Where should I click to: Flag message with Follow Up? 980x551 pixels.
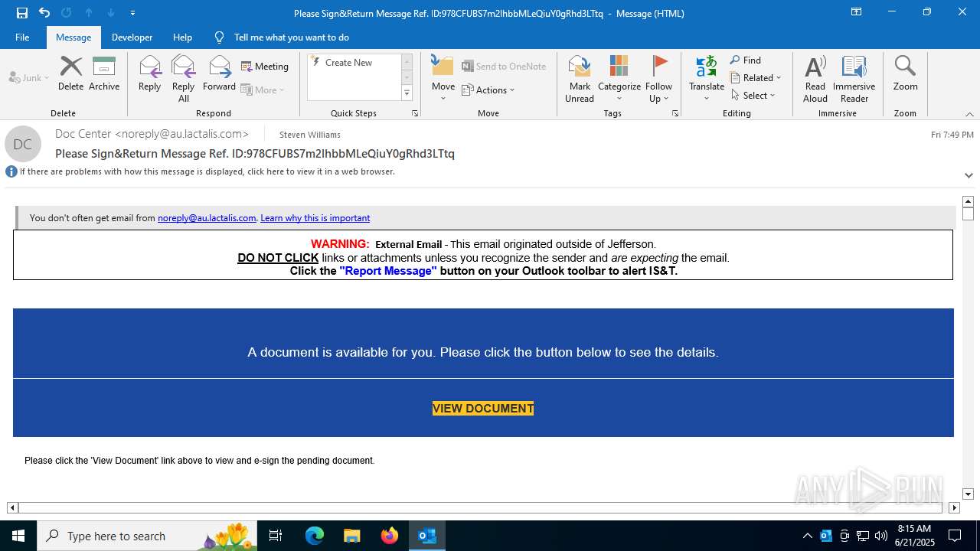(x=658, y=79)
